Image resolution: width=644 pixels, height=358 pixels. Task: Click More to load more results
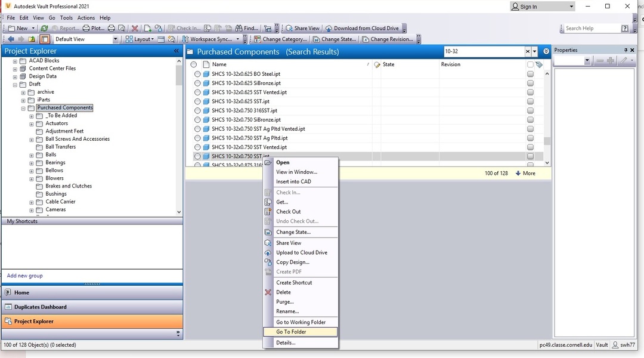click(525, 174)
